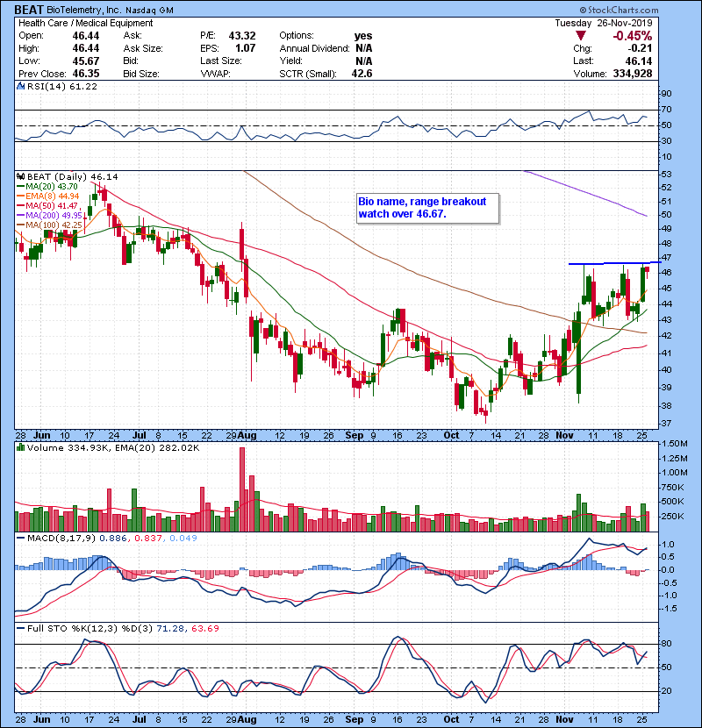The width and height of the screenshot is (702, 728).
Task: Click the blue resistance line near 46.67
Action: pos(614,263)
